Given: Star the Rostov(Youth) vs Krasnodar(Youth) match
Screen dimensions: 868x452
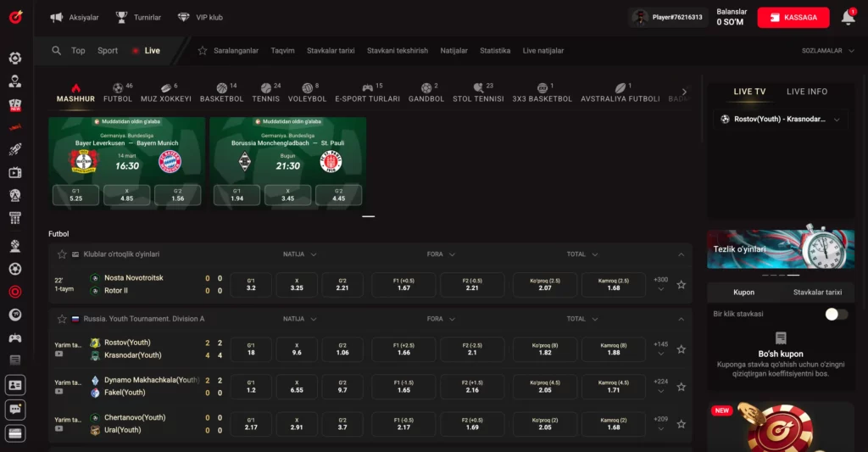Looking at the screenshot, I should point(682,349).
